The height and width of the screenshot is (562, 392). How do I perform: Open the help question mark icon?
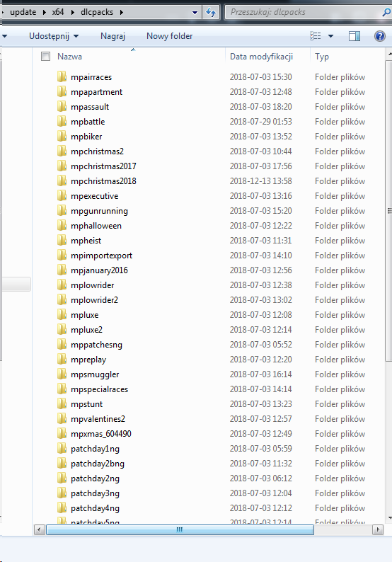click(x=380, y=36)
